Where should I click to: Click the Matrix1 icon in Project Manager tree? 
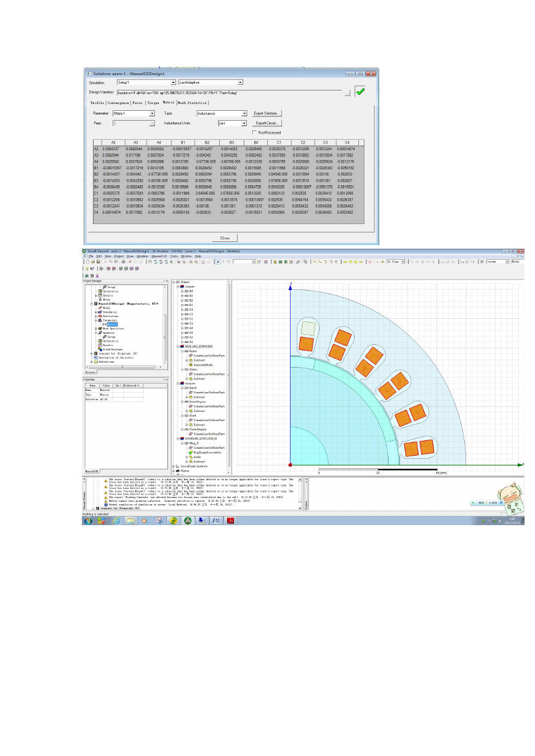104,324
